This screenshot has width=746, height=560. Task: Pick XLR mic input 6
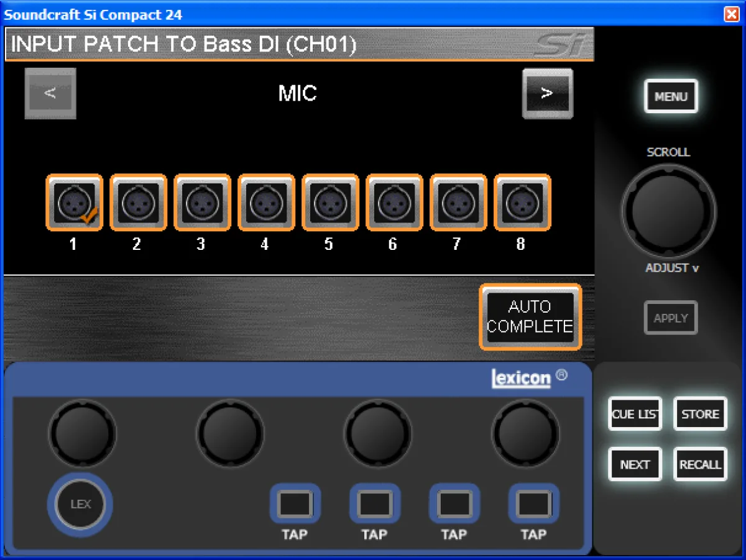tap(394, 203)
